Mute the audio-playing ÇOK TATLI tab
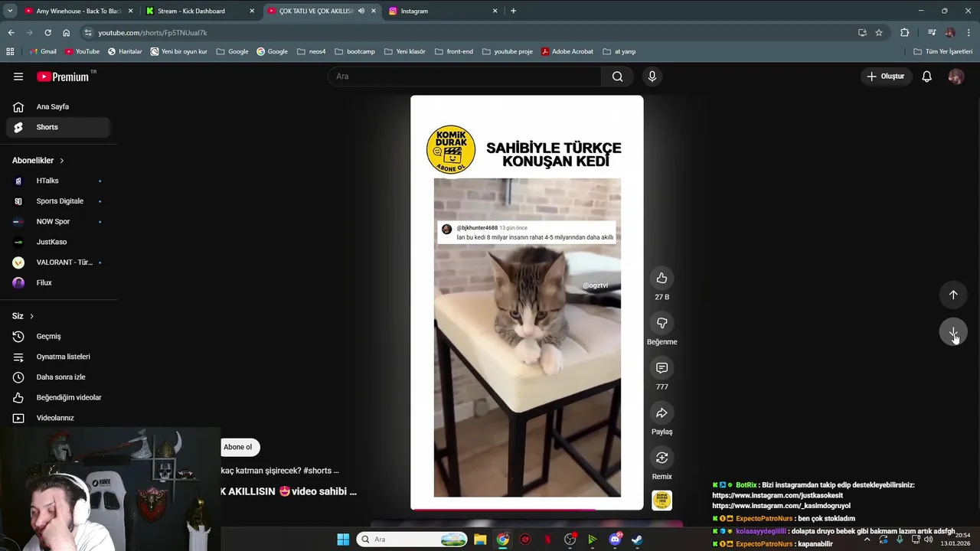The width and height of the screenshot is (980, 551). tap(361, 11)
